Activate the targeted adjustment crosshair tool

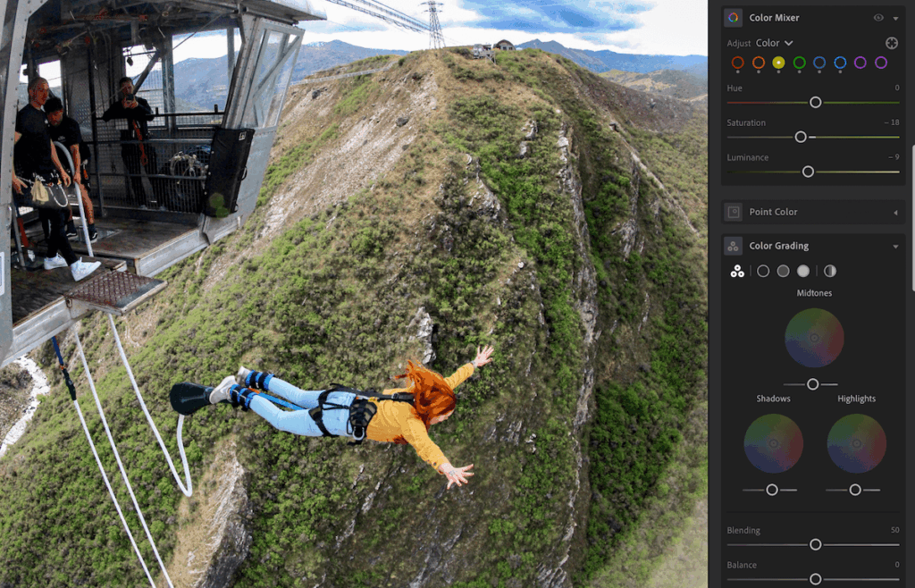pos(892,43)
